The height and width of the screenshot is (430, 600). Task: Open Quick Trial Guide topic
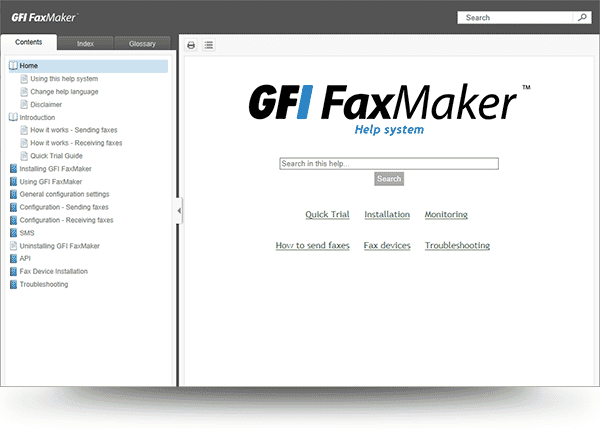(x=56, y=156)
